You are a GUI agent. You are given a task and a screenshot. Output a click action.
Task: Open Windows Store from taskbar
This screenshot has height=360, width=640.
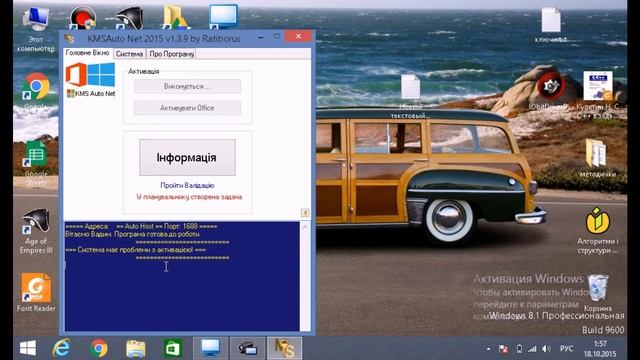coord(173,348)
